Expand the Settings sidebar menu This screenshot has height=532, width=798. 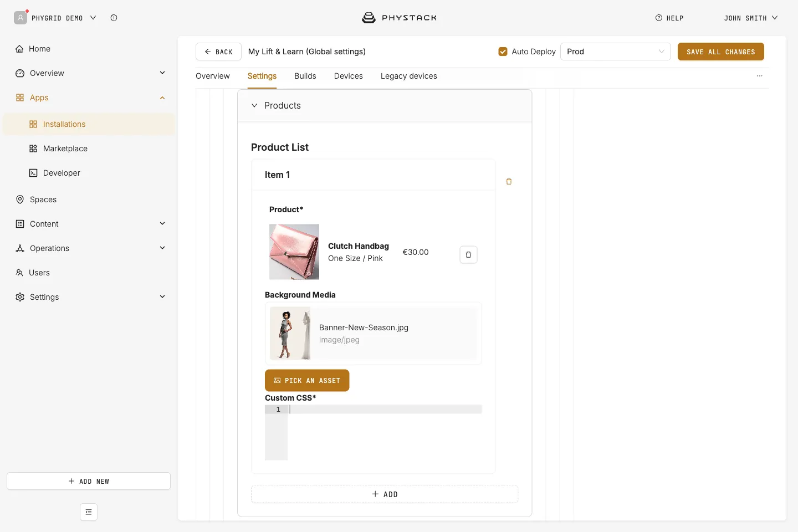point(162,297)
